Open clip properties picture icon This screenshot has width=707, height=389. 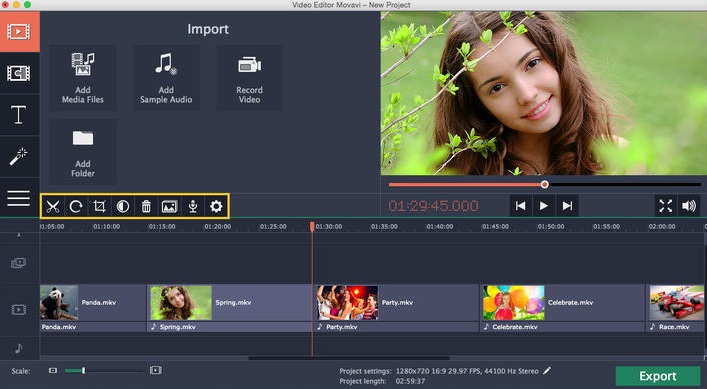pos(169,206)
